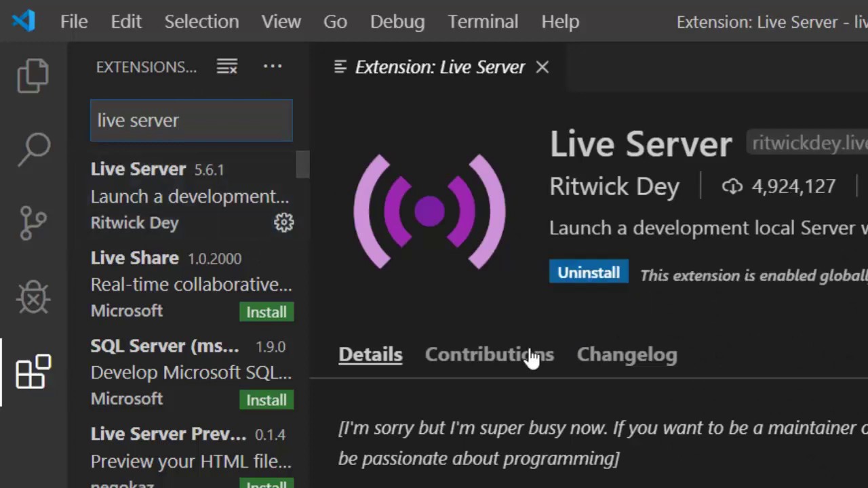Click the Ritwick Dey publisher name in details

(614, 186)
